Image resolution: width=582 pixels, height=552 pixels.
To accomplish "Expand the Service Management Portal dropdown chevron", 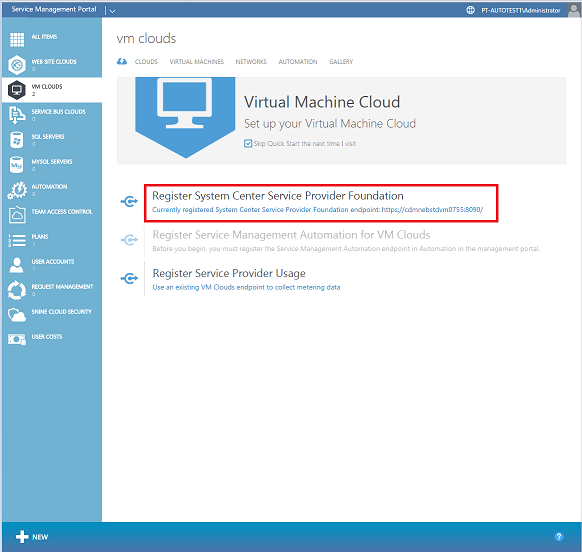I will tap(112, 11).
